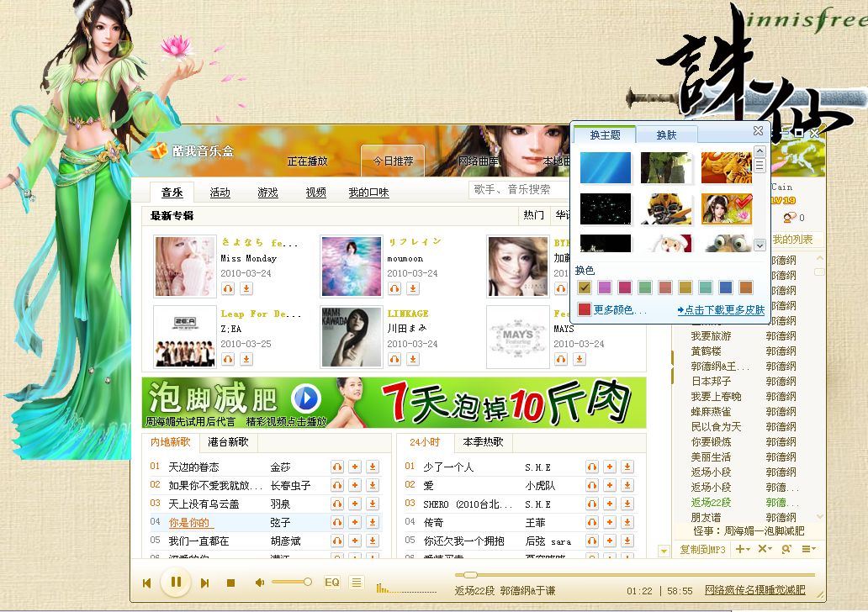Open the 今日推荐 tab
The image size is (868, 612).
point(393,161)
